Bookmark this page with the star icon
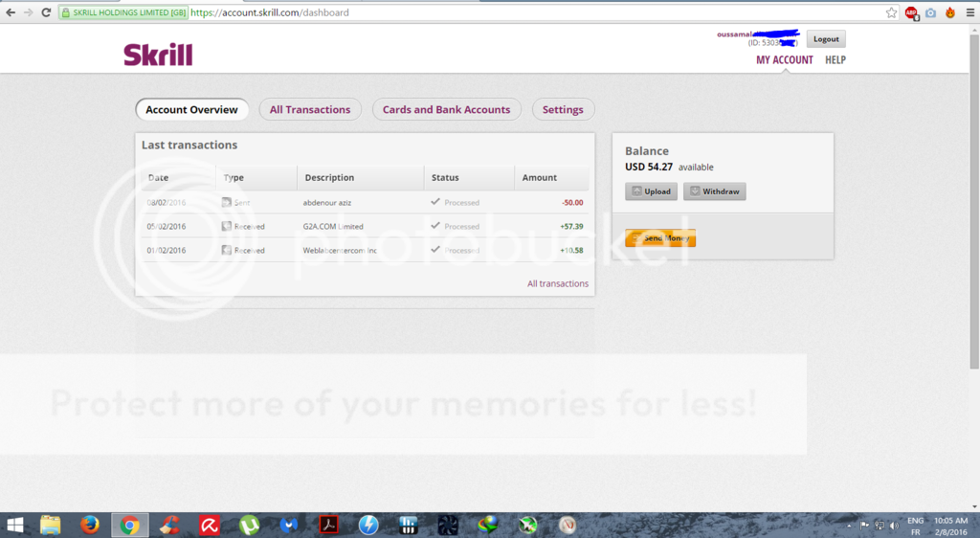This screenshot has height=538, width=980. pyautogui.click(x=891, y=12)
